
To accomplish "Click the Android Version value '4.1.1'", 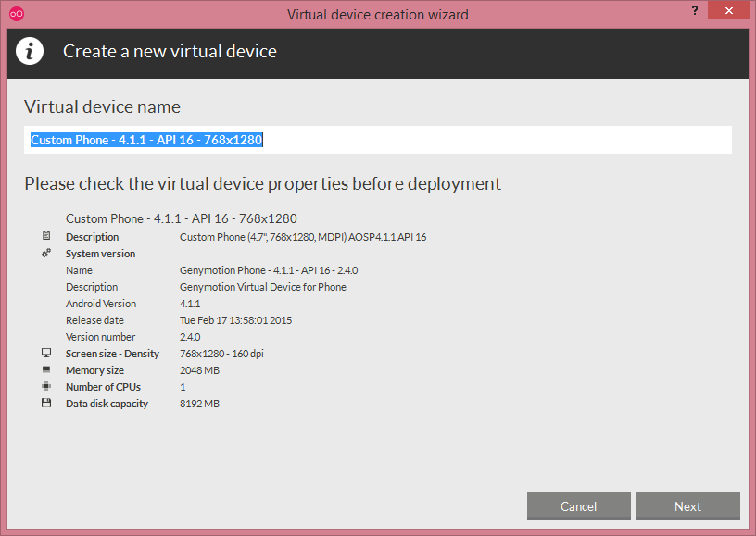I will tap(190, 304).
